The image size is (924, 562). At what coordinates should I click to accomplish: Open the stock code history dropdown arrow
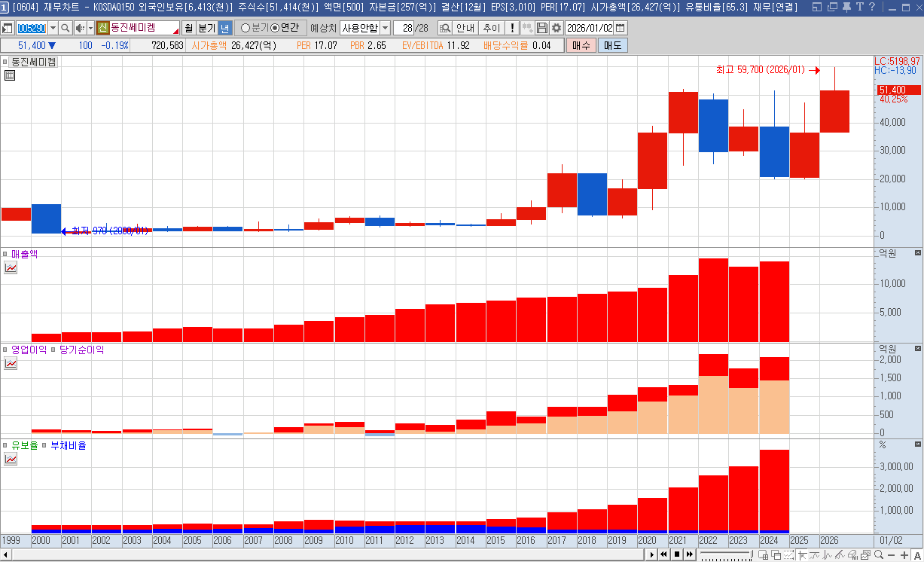click(53, 28)
